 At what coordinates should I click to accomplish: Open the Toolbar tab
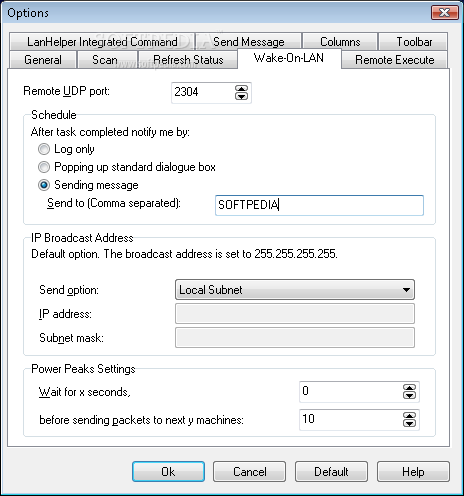(x=414, y=42)
